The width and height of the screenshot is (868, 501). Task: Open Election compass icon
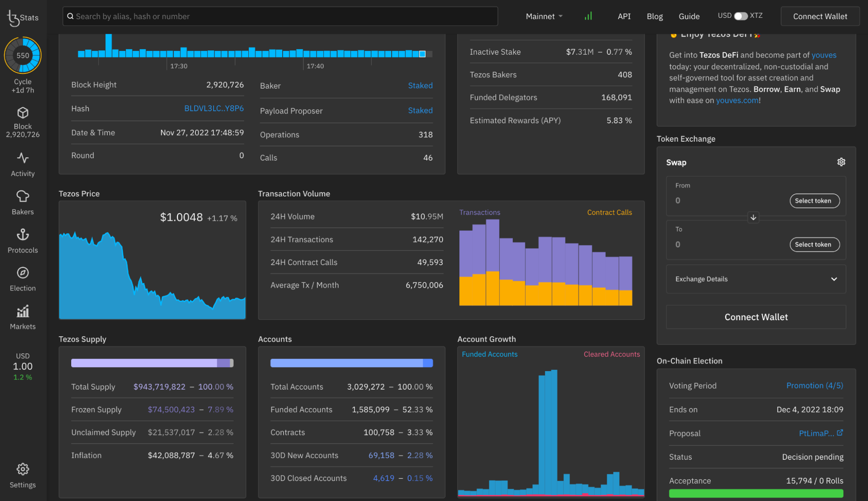23,273
